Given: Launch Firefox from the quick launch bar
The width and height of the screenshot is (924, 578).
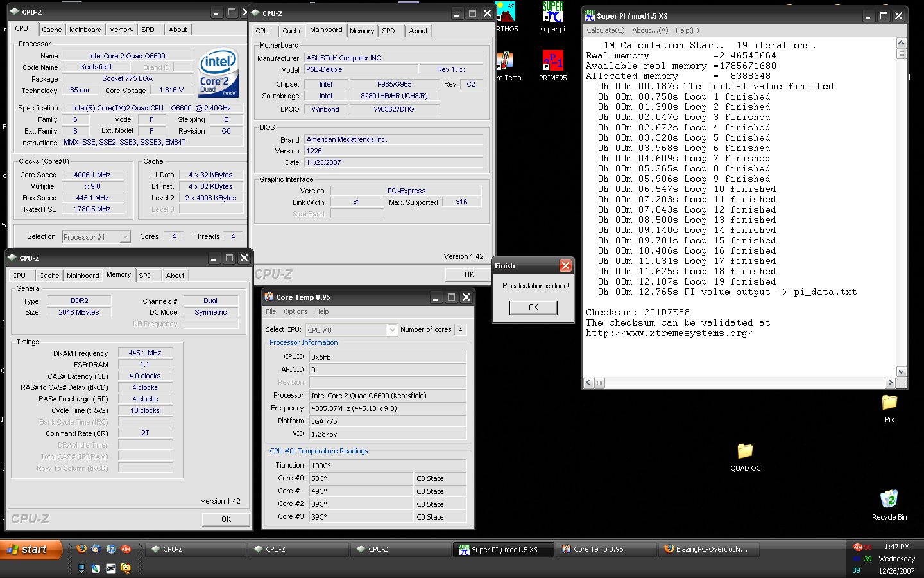Looking at the screenshot, I should 81,548.
